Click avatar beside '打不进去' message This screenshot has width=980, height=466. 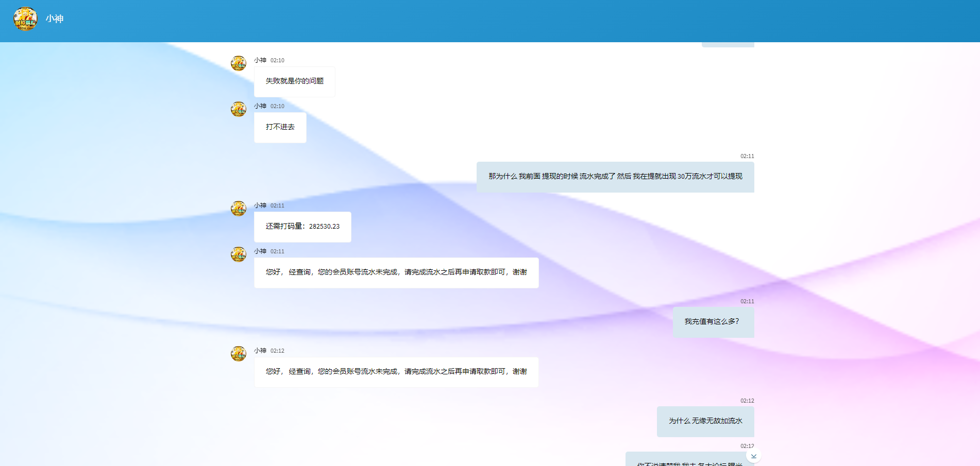click(x=238, y=109)
